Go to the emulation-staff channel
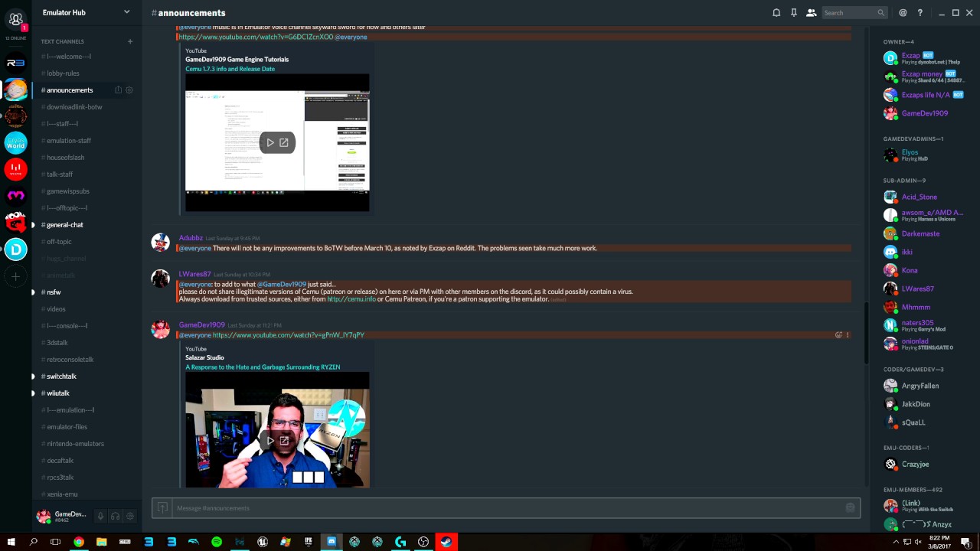980x551 pixels. (69, 141)
